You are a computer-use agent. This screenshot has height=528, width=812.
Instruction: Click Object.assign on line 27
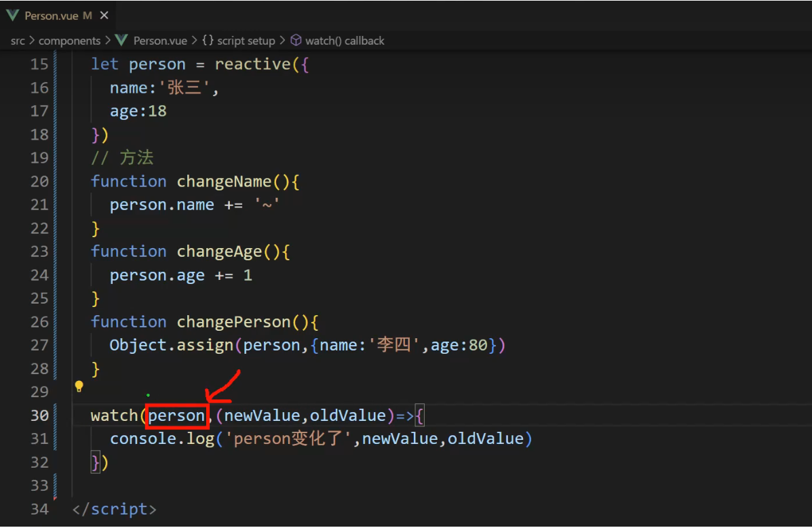pos(172,345)
